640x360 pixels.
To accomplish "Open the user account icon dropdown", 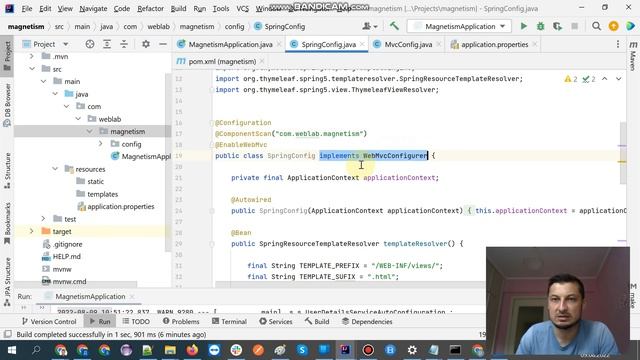I will click(369, 26).
